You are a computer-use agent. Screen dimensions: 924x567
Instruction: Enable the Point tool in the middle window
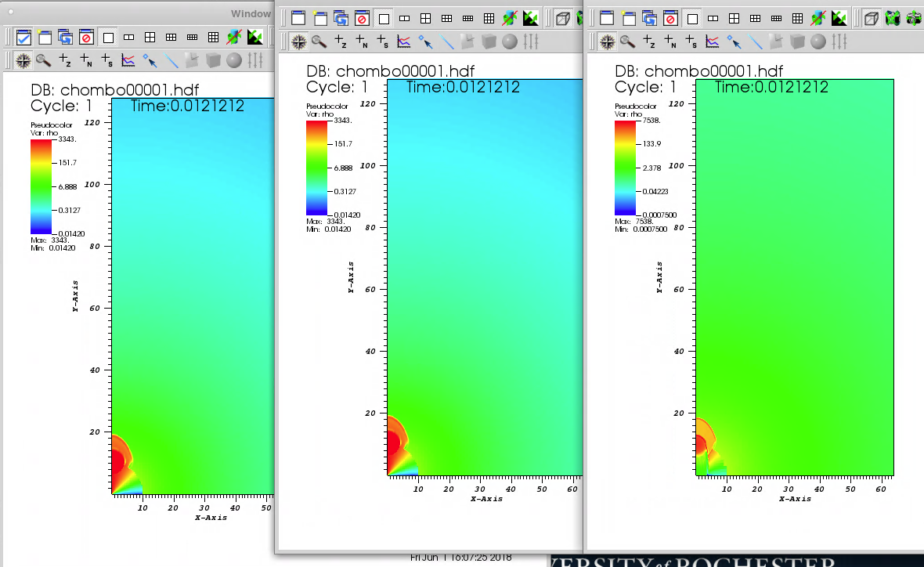tap(425, 42)
